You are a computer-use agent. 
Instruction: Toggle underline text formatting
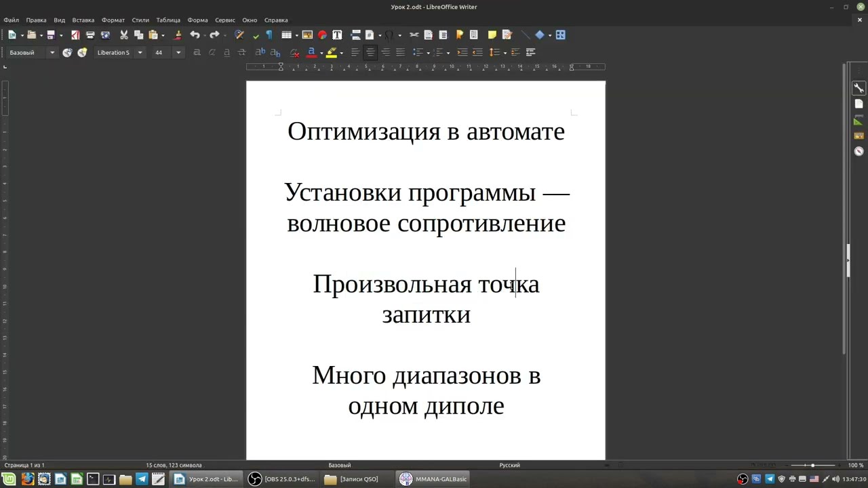click(226, 52)
